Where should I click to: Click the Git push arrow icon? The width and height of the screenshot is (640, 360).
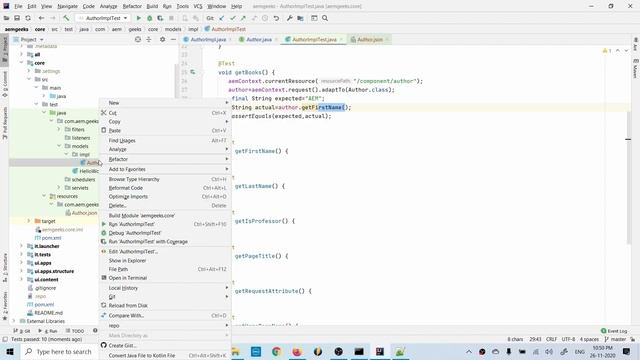(243, 18)
